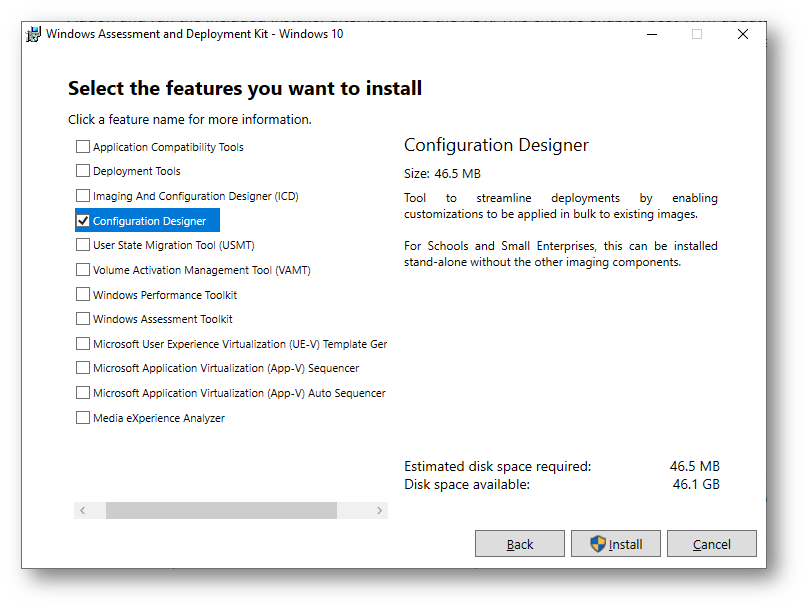Image resolution: width=809 pixels, height=611 pixels.
Task: Check Media eXperience Analyzer checkbox
Action: coord(83,417)
